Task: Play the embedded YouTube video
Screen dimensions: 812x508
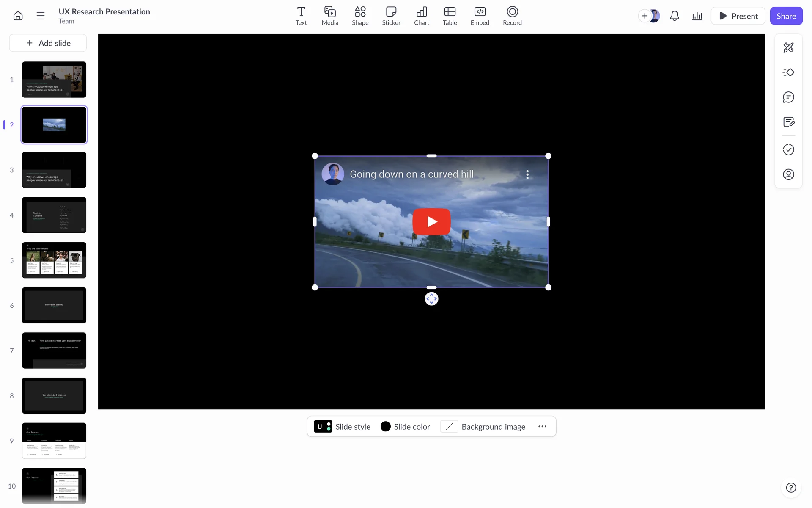Action: pos(431,222)
